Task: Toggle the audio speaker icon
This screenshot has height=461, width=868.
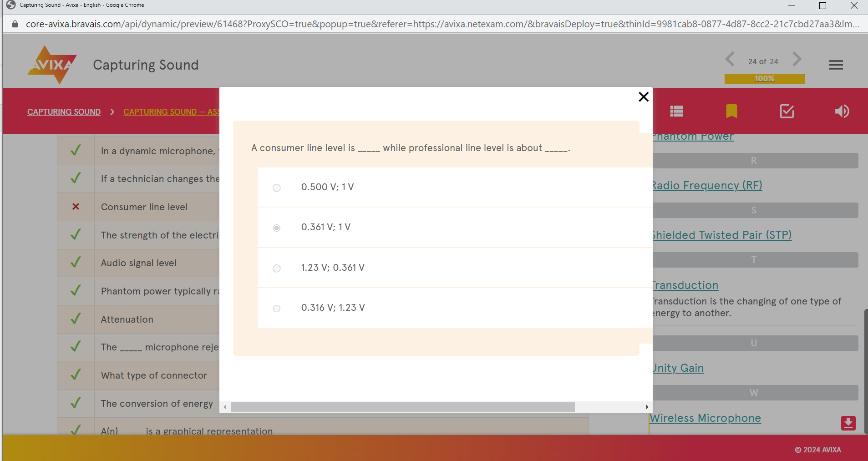Action: pyautogui.click(x=842, y=111)
